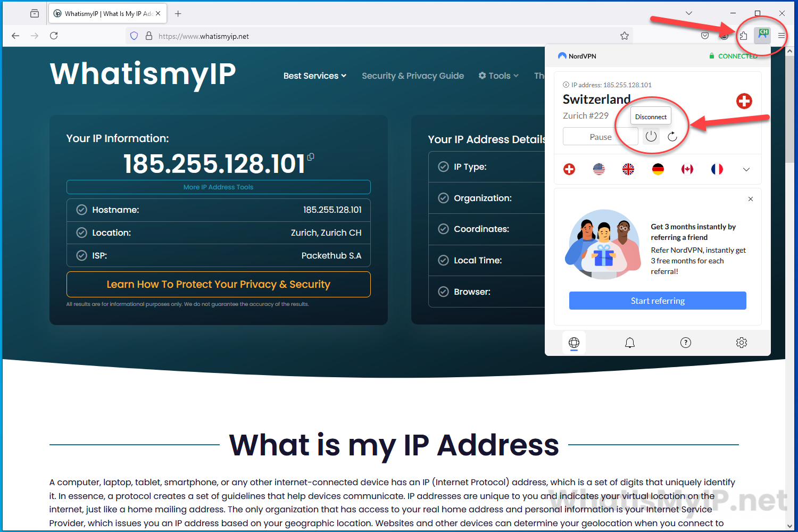Open the Firefox hamburger menu
The image size is (798, 532).
(x=782, y=36)
